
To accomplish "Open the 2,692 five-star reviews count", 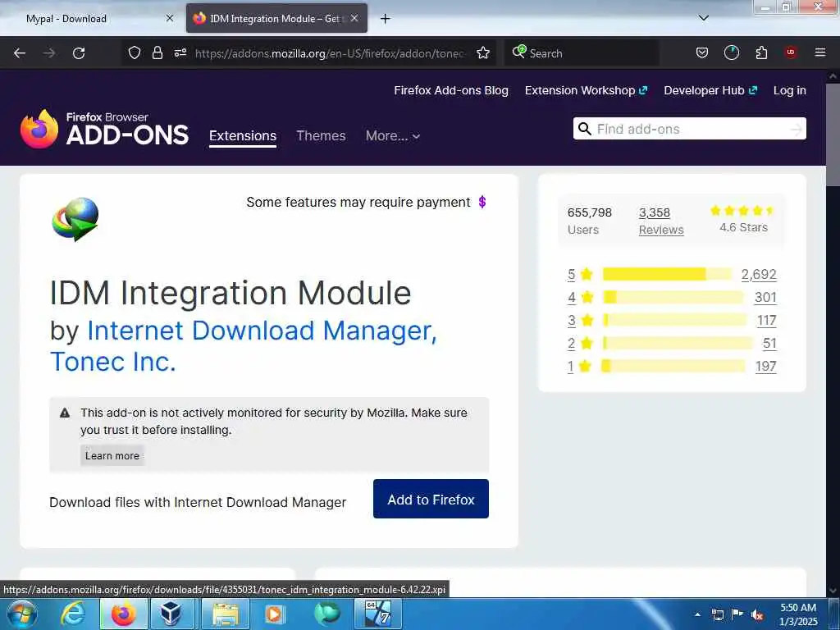I will pyautogui.click(x=759, y=274).
